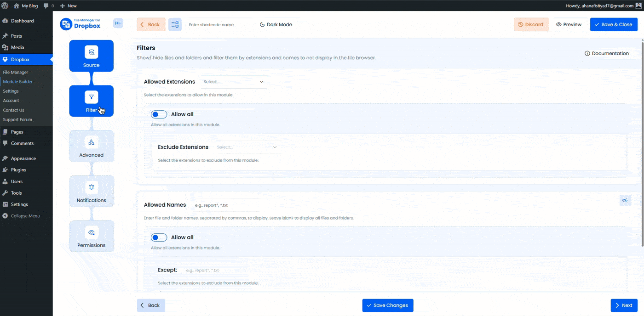The image size is (644, 316).
Task: Open the Filter step in the module builder
Action: (x=91, y=101)
